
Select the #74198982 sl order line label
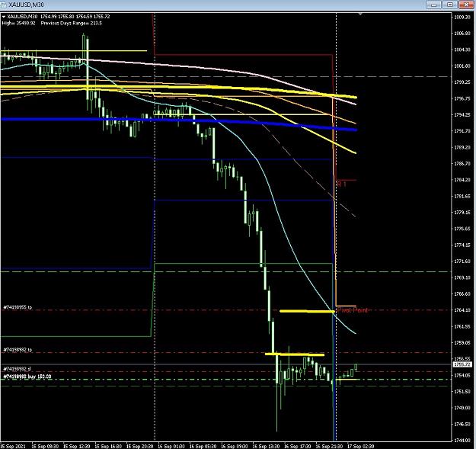17,369
